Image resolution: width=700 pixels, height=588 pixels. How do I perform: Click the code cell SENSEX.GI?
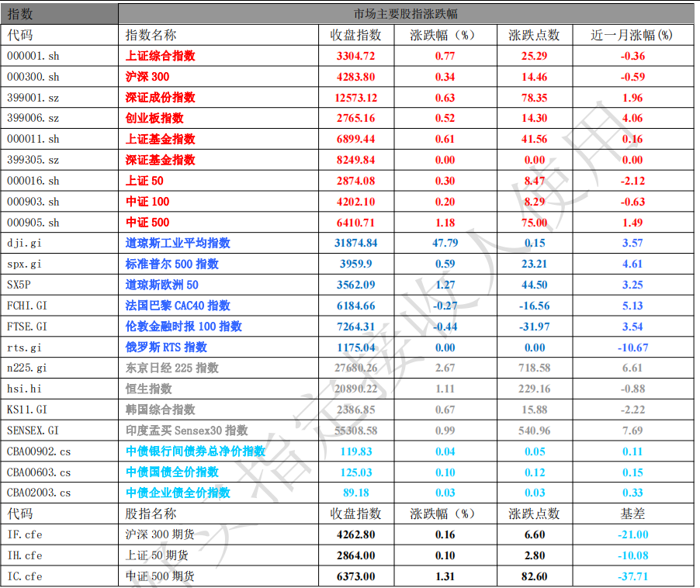(x=33, y=431)
